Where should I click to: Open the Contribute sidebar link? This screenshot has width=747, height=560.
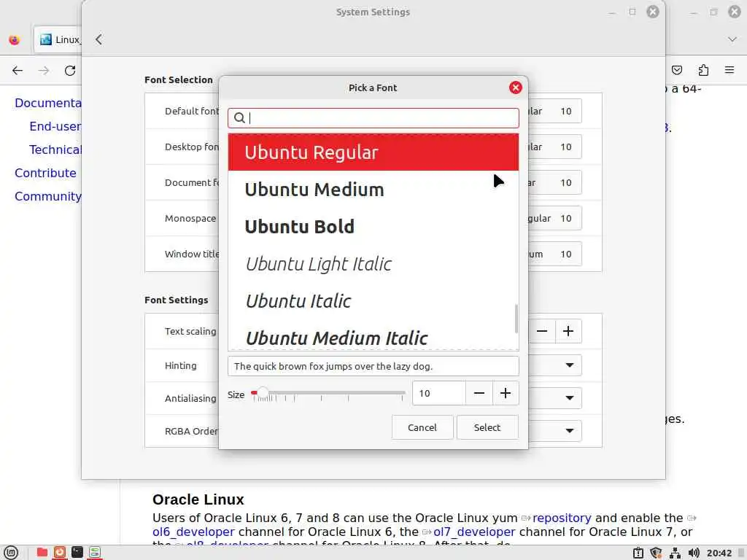coord(45,173)
